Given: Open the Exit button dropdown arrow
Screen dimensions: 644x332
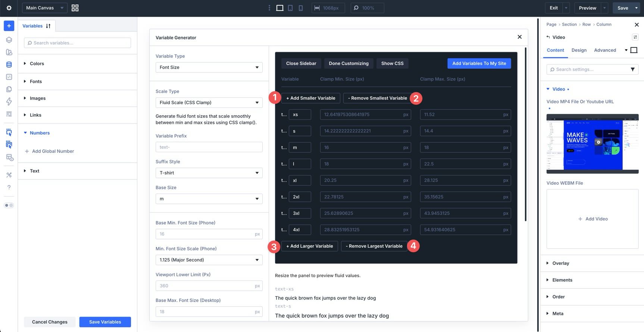Looking at the screenshot, I should pyautogui.click(x=566, y=8).
